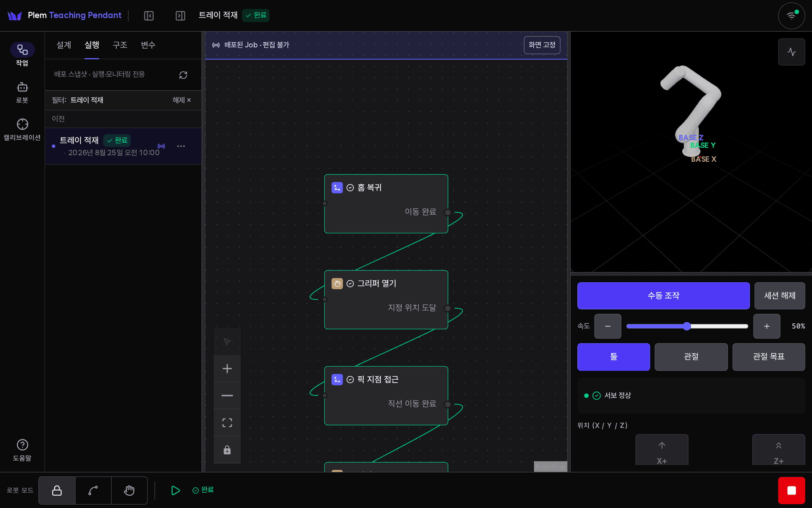This screenshot has height=508, width=812.
Task: Zoom out the flow canvas
Action: click(227, 396)
